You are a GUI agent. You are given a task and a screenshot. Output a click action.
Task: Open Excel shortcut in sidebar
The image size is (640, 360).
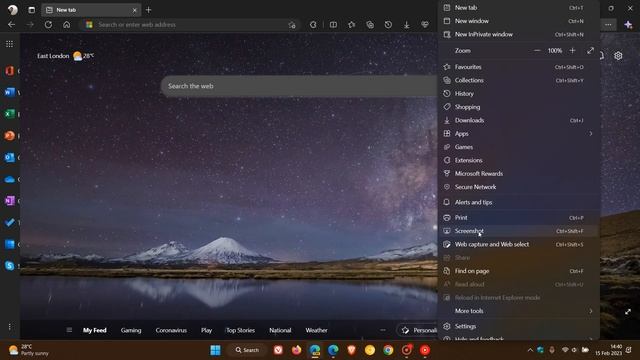pyautogui.click(x=9, y=114)
